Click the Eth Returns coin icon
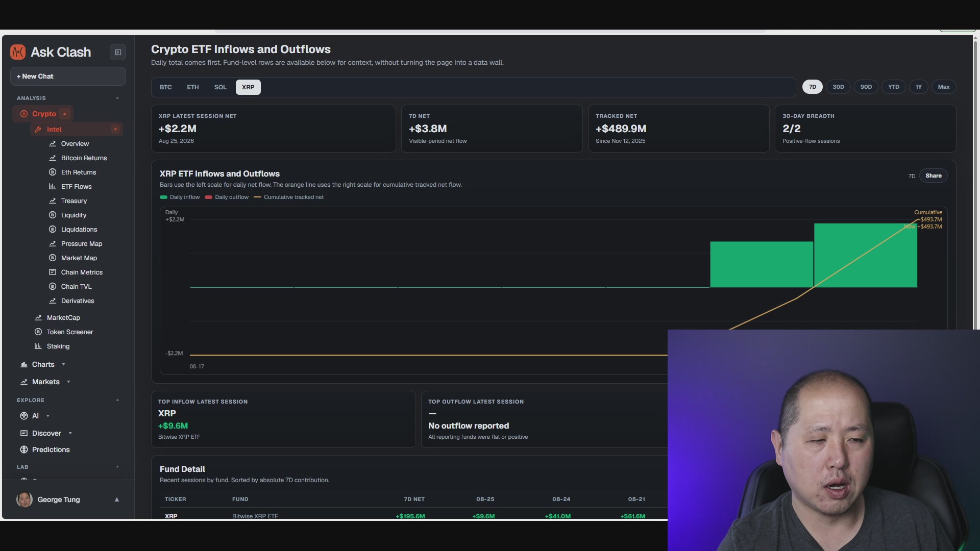This screenshot has height=551, width=980. 53,172
